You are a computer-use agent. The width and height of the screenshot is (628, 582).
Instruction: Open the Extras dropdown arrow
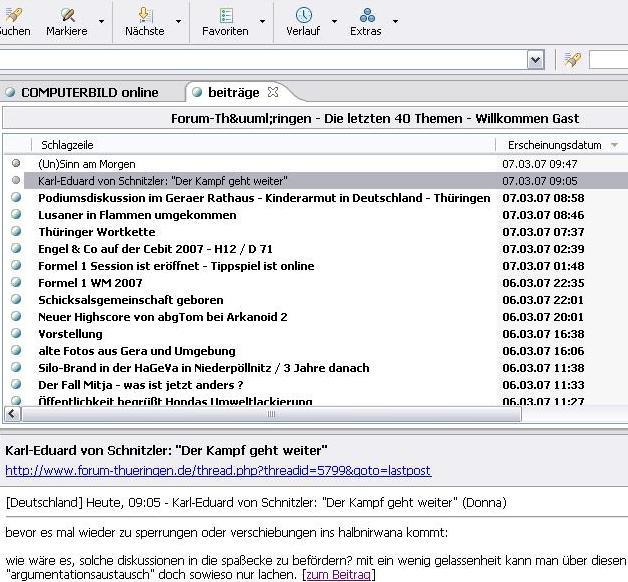[395, 21]
